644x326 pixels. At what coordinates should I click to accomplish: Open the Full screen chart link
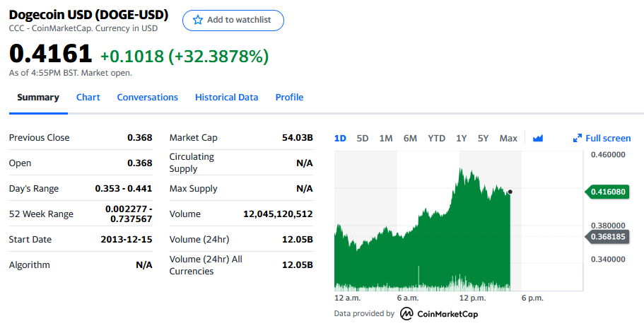point(602,138)
